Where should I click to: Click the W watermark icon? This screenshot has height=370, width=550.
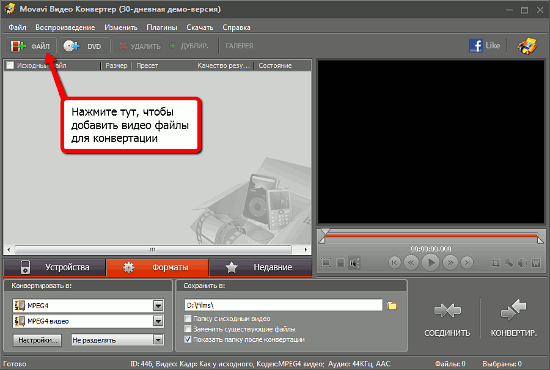(x=536, y=263)
